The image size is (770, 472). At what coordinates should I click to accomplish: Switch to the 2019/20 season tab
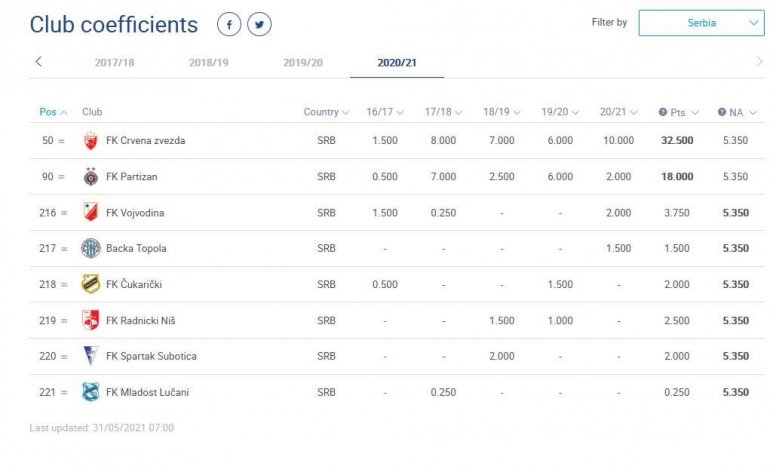pos(303,62)
